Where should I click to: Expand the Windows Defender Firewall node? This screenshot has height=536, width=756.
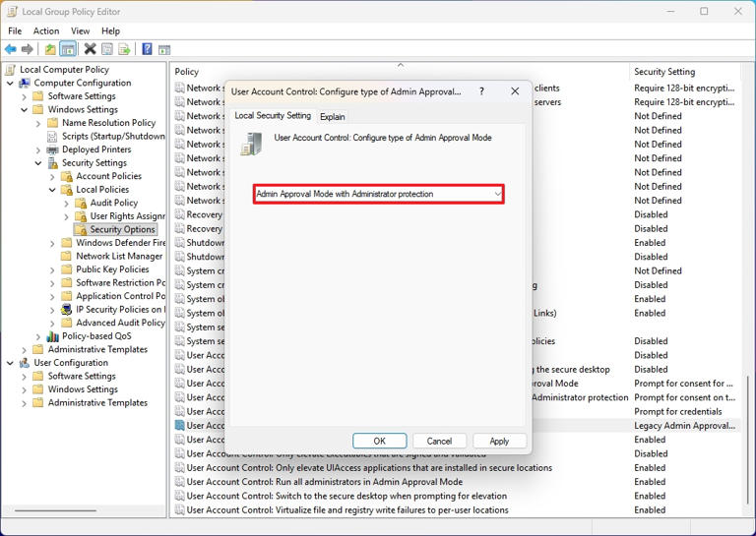click(x=52, y=243)
